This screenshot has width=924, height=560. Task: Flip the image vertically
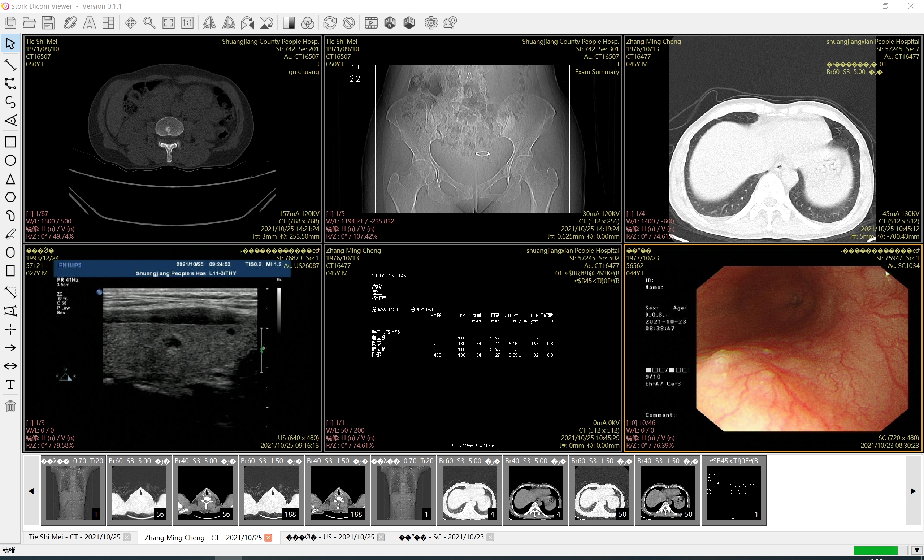266,23
